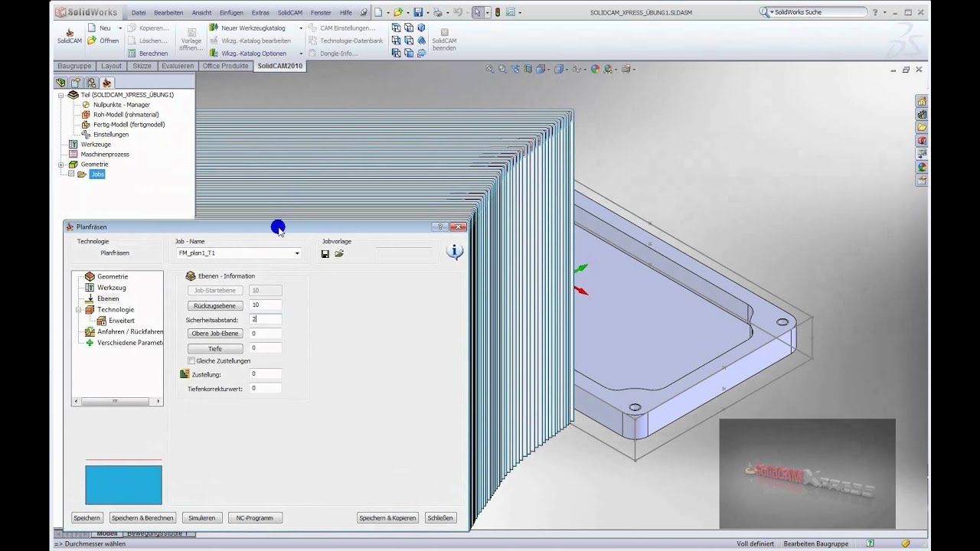980x551 pixels.
Task: Open the Datei menu
Action: click(138, 13)
